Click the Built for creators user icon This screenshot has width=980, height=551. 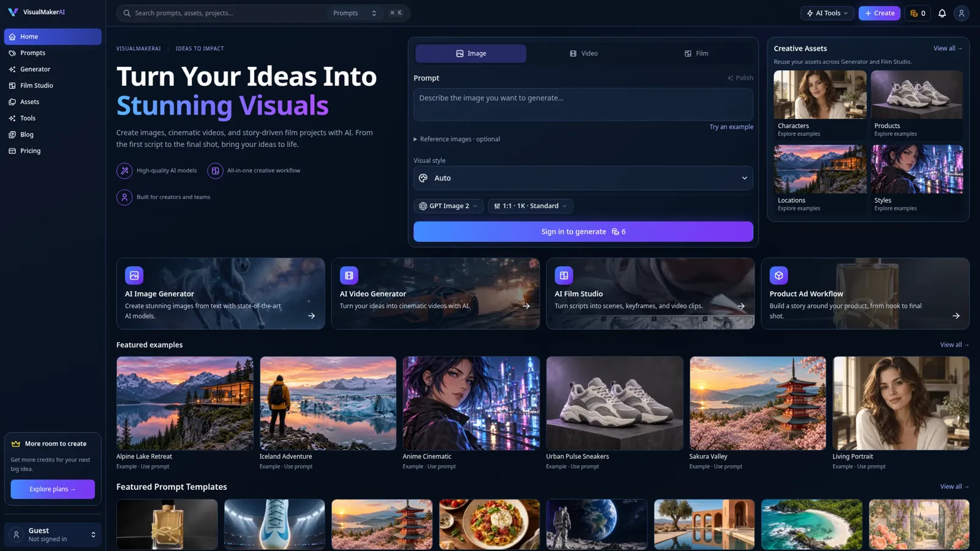pyautogui.click(x=124, y=197)
